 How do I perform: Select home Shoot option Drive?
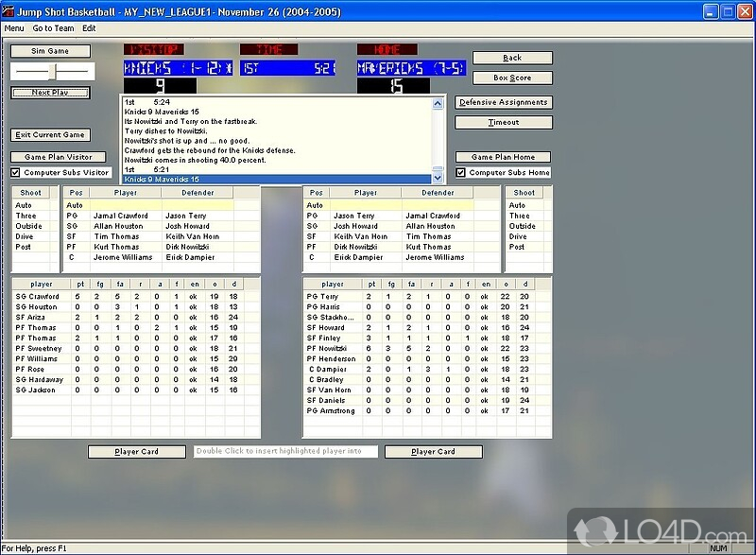(x=518, y=236)
